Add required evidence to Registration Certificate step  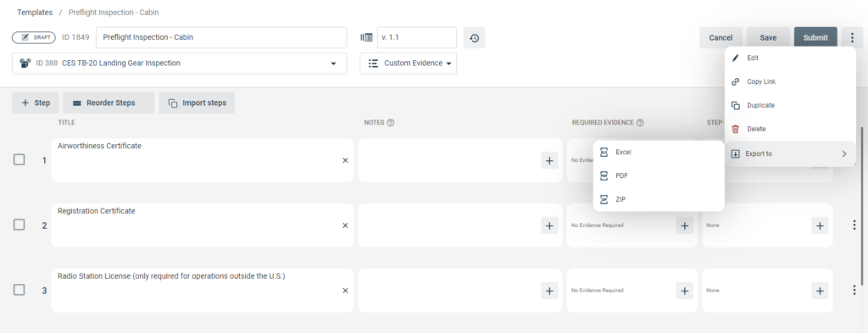[684, 225]
